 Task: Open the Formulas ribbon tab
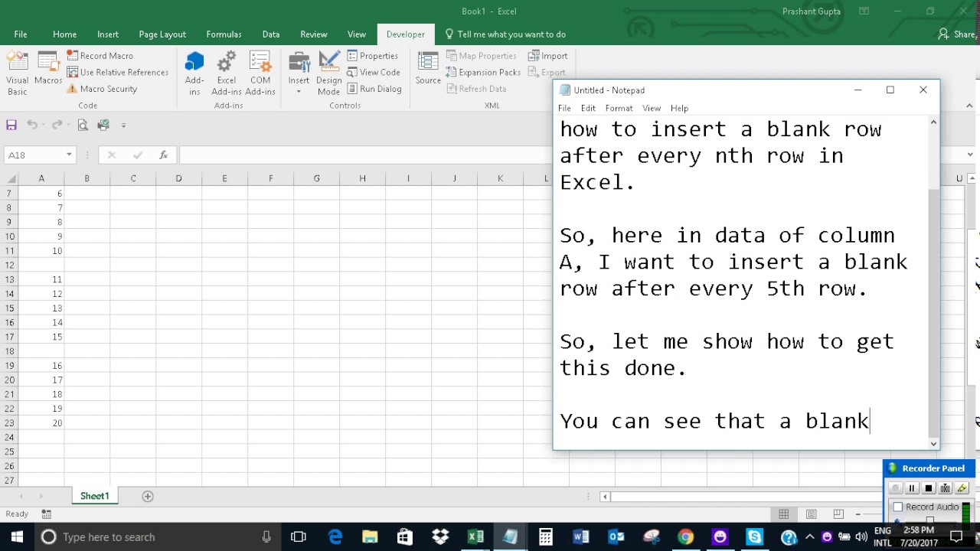click(x=224, y=34)
